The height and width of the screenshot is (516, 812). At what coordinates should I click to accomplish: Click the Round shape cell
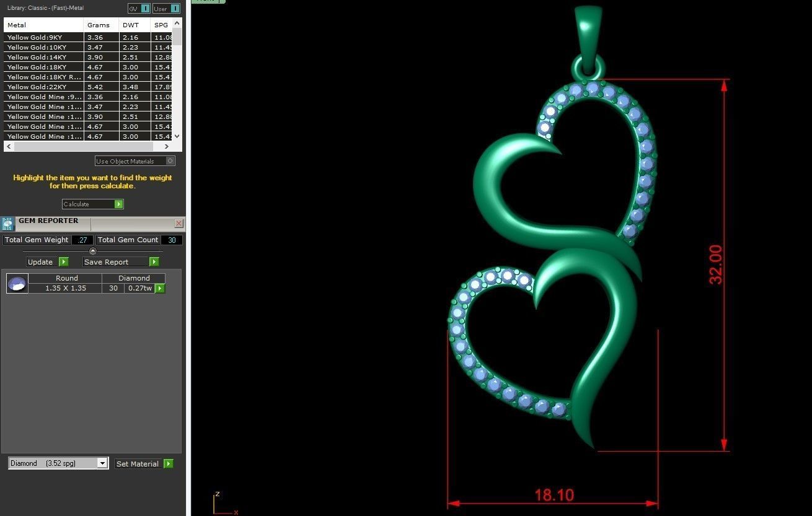pyautogui.click(x=66, y=278)
